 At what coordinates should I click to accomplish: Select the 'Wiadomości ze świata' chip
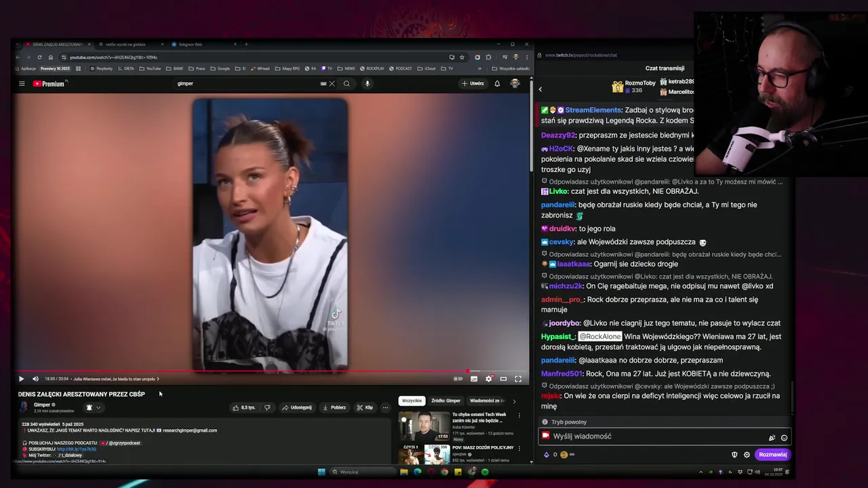click(487, 401)
